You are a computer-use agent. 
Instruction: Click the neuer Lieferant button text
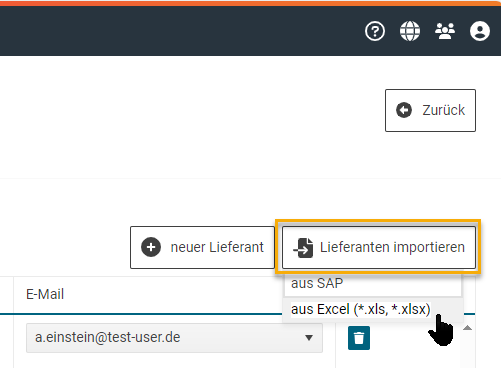click(217, 247)
